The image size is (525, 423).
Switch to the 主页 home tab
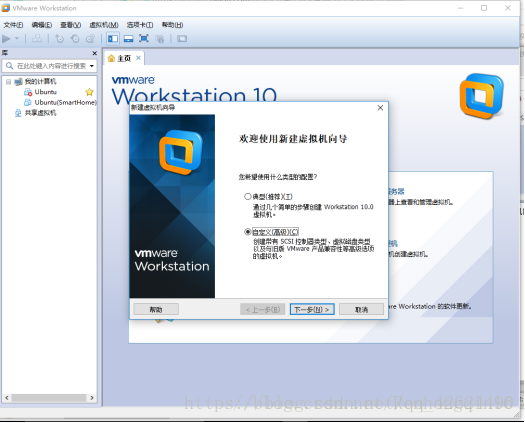[x=124, y=58]
